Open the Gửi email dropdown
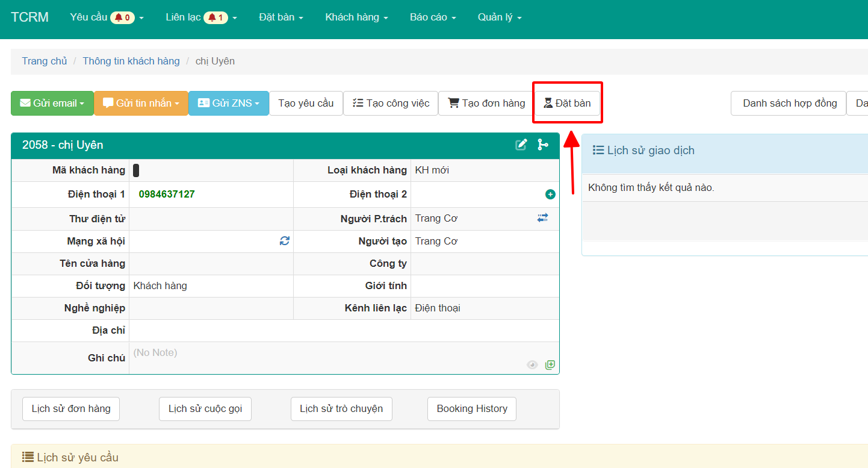 click(52, 103)
